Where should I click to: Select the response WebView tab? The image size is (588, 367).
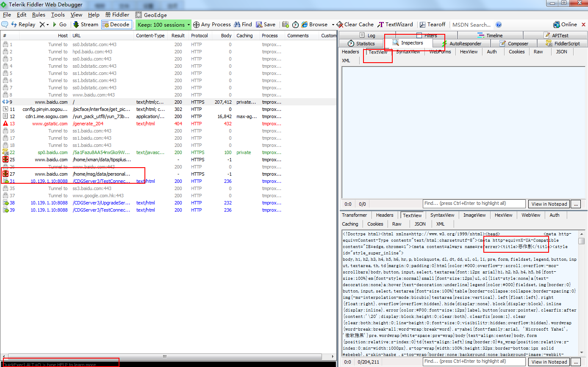531,215
